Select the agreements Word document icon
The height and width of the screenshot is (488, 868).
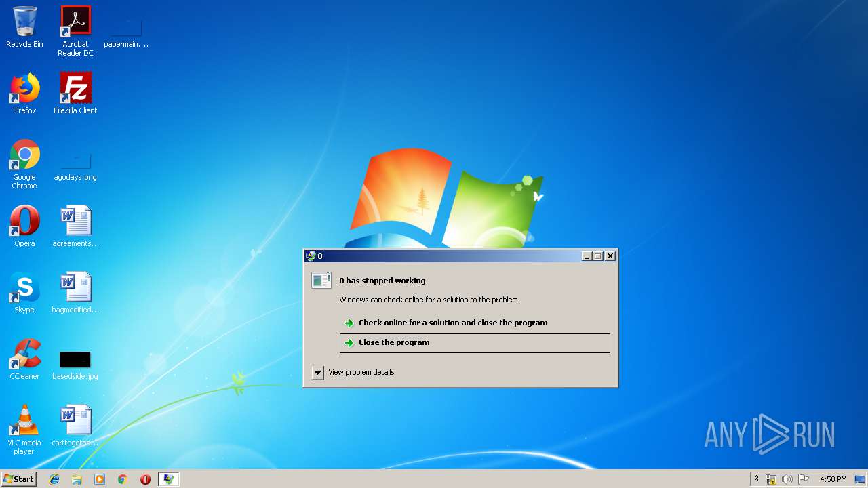(75, 226)
